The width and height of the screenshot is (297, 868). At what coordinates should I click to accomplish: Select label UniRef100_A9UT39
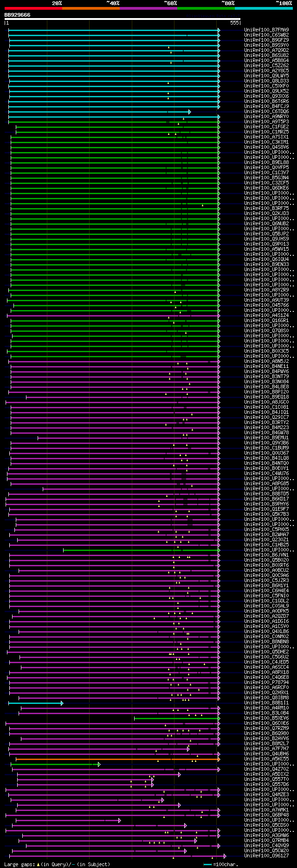(266, 300)
